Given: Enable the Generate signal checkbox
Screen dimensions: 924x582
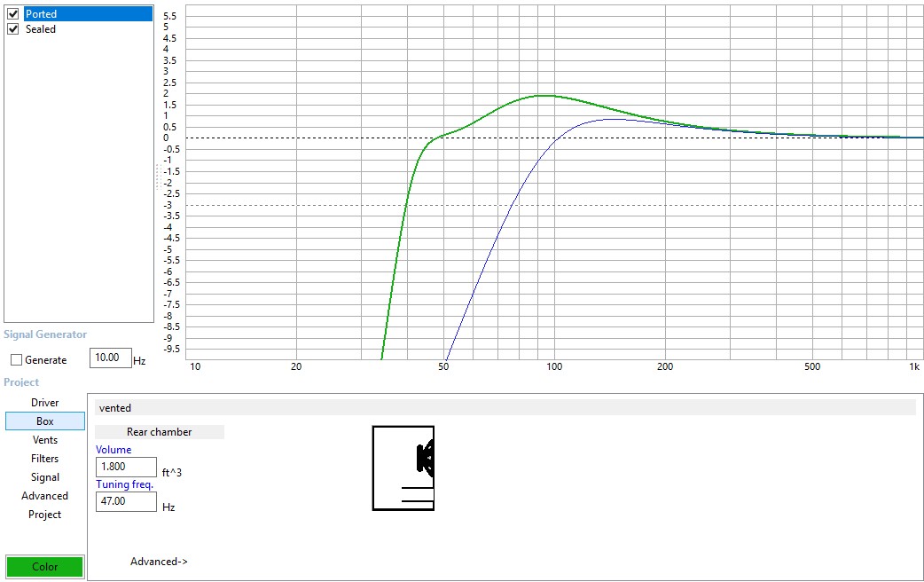Looking at the screenshot, I should (x=17, y=360).
